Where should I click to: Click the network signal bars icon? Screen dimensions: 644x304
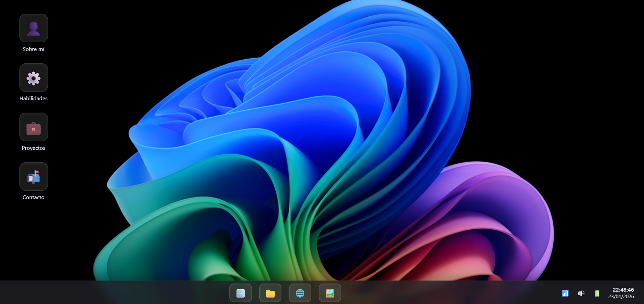pyautogui.click(x=565, y=293)
